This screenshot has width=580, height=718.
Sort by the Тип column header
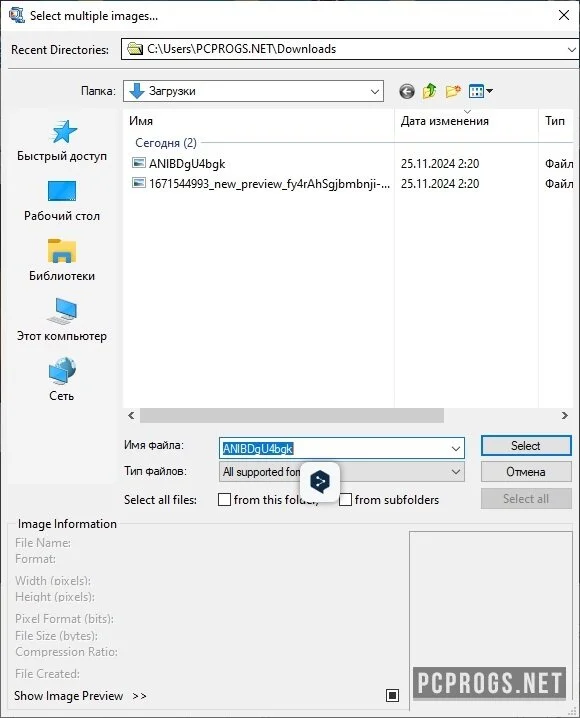coord(555,121)
